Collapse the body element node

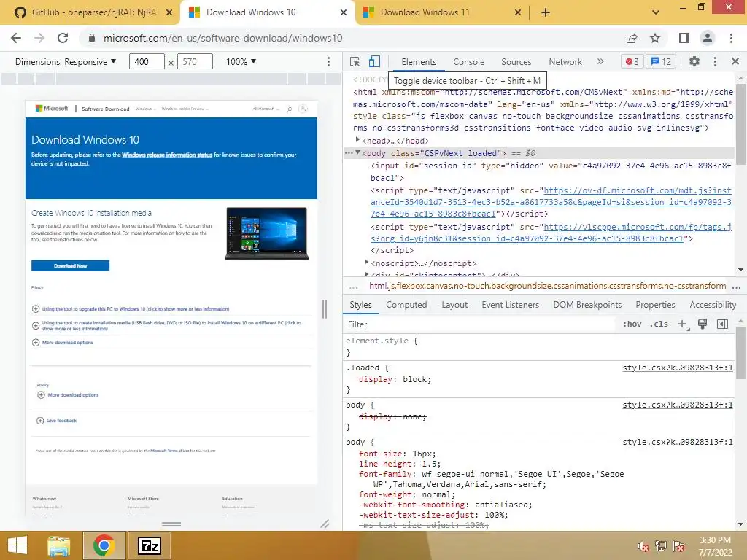(x=357, y=152)
